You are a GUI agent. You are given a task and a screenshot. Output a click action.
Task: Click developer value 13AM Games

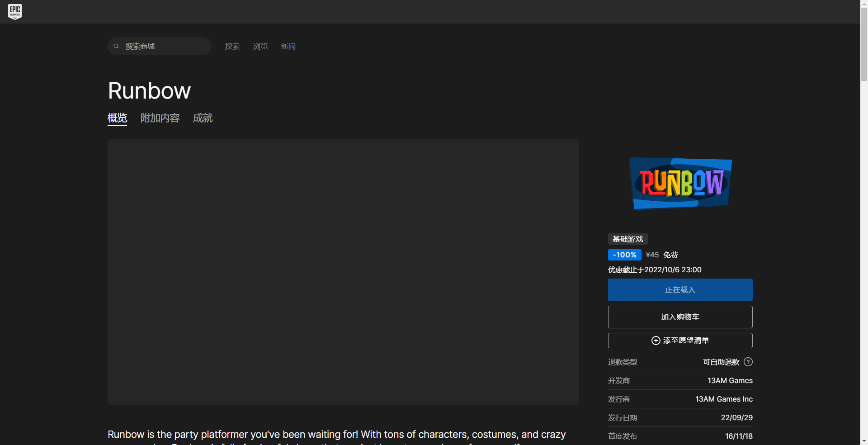click(x=730, y=380)
